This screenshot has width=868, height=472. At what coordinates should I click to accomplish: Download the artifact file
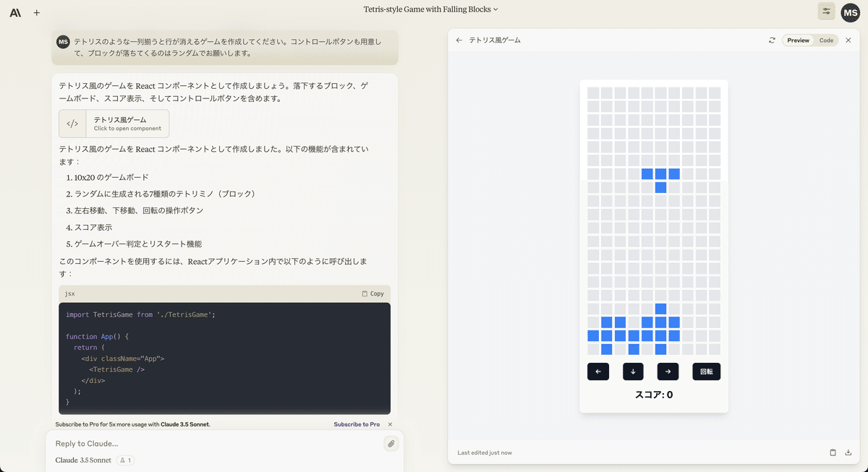pyautogui.click(x=848, y=452)
